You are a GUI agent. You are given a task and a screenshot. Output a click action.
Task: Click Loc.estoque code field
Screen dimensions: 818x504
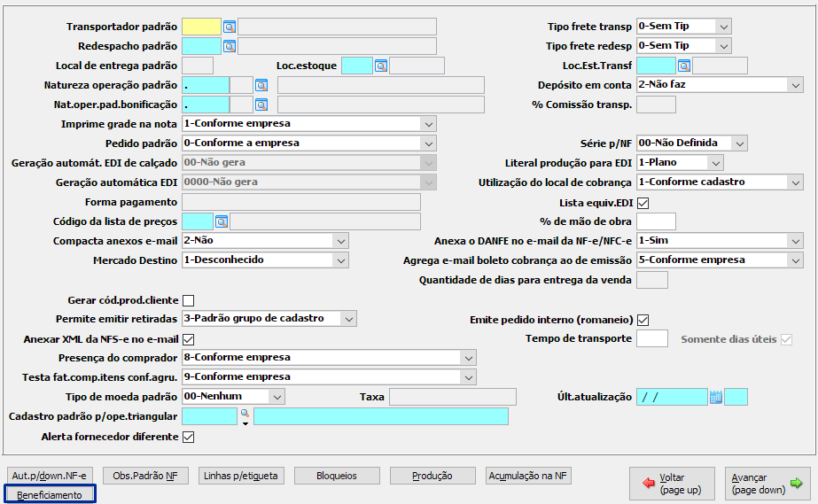357,66
